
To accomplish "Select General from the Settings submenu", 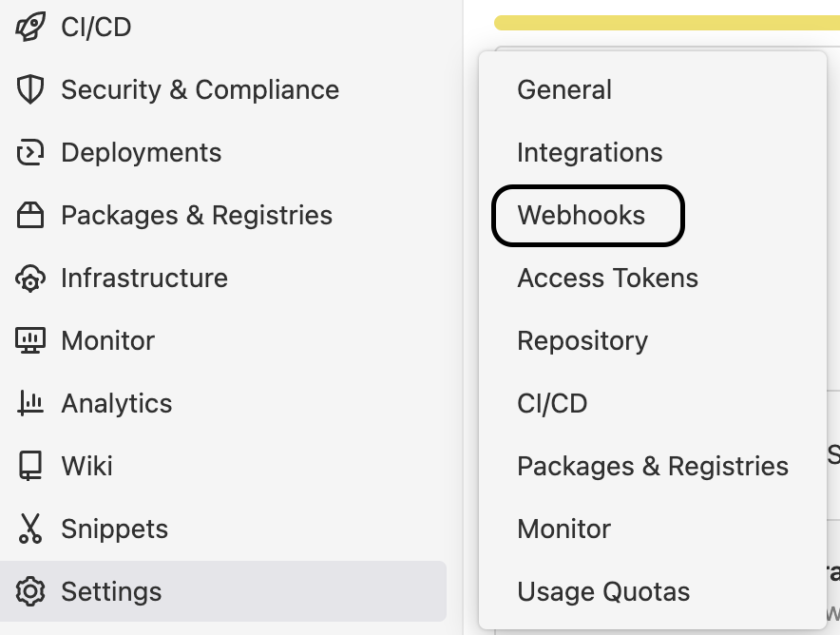I will (x=564, y=89).
